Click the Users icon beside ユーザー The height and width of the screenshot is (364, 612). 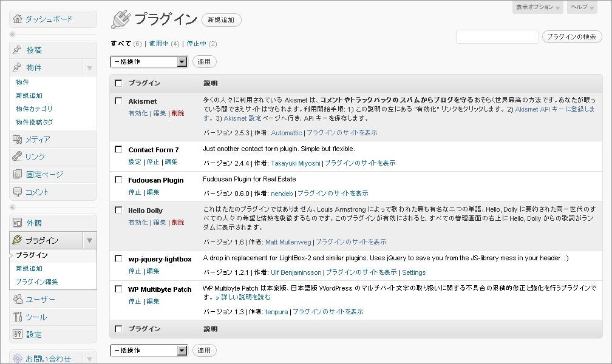[18, 299]
